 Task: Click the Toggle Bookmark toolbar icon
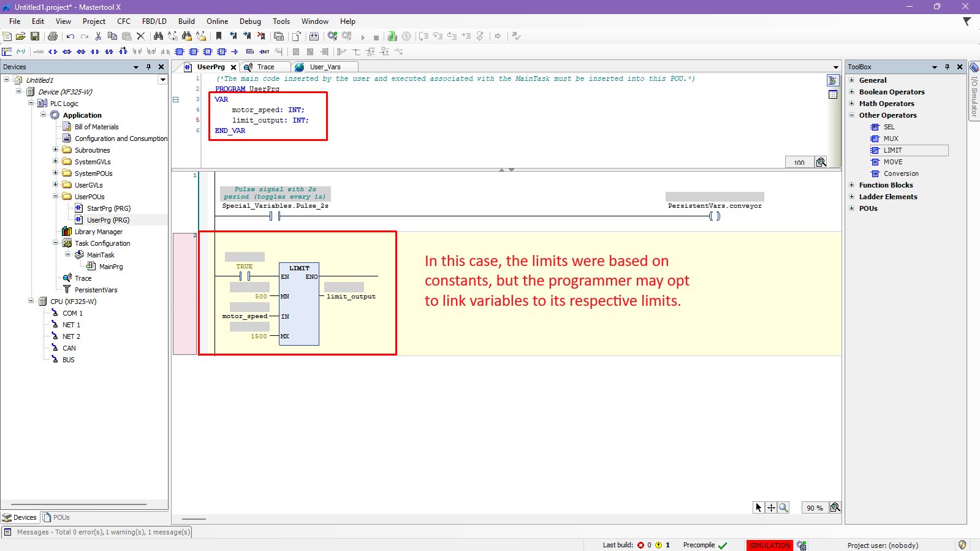click(219, 37)
